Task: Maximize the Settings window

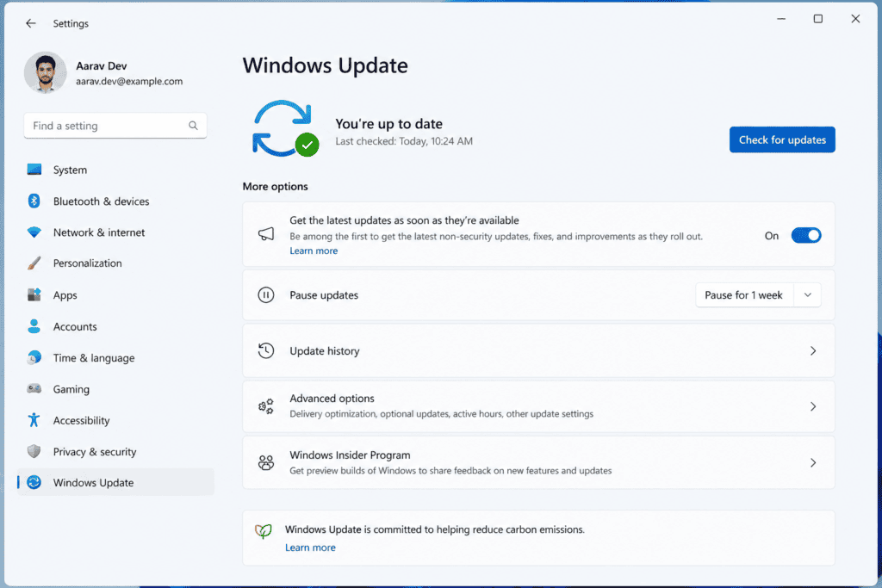Action: pyautogui.click(x=818, y=19)
